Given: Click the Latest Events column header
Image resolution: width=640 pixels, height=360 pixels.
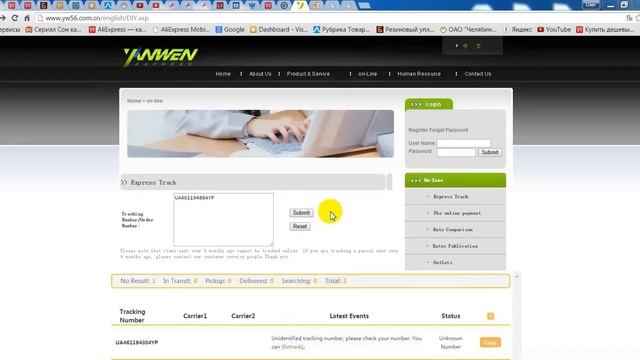Looking at the screenshot, I should point(349,316).
